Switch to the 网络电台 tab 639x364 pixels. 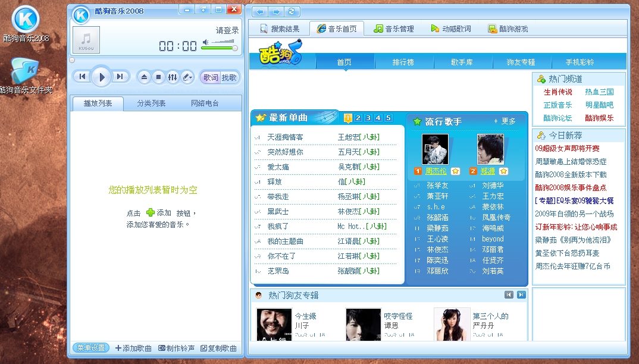point(205,103)
